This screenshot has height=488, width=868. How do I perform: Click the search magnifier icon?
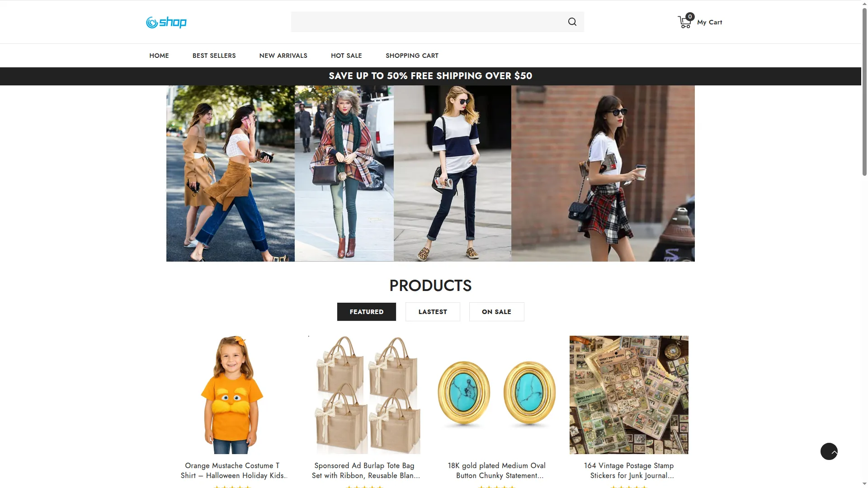pos(572,22)
